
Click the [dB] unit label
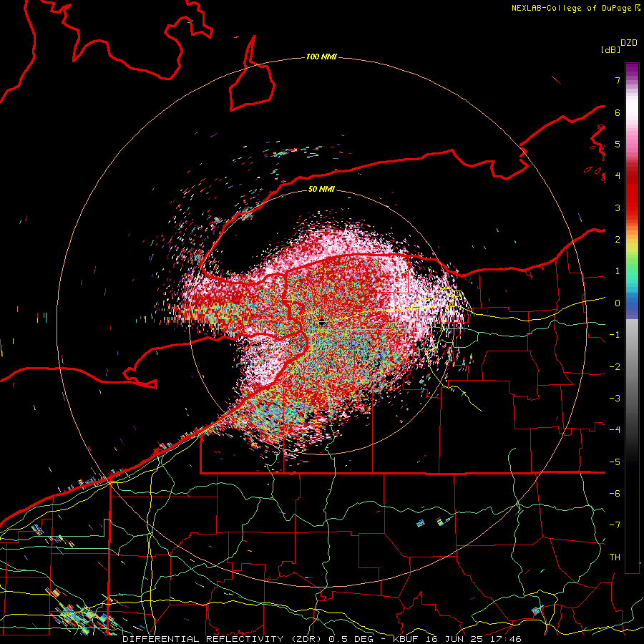point(610,49)
